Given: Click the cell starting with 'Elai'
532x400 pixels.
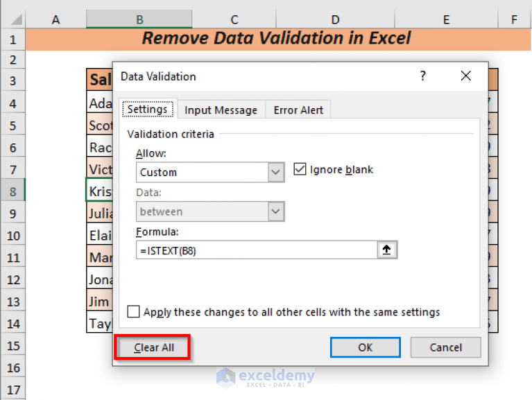Looking at the screenshot, I should (x=100, y=235).
